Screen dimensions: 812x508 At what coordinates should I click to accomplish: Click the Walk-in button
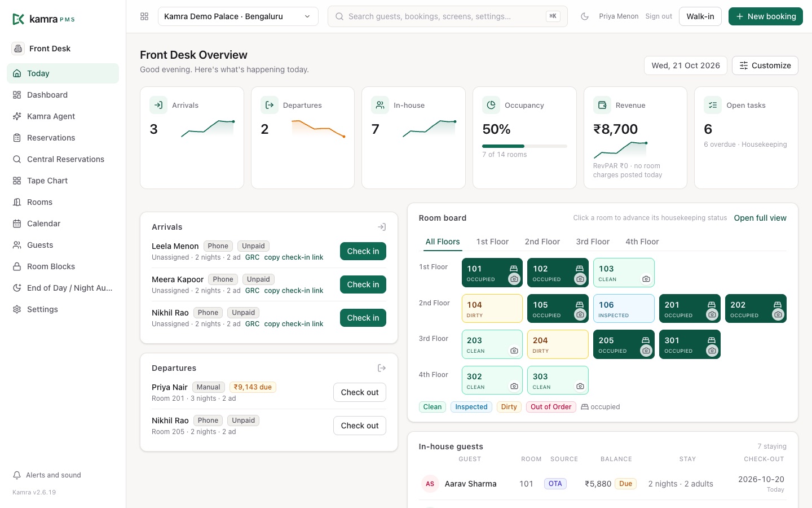click(x=700, y=16)
